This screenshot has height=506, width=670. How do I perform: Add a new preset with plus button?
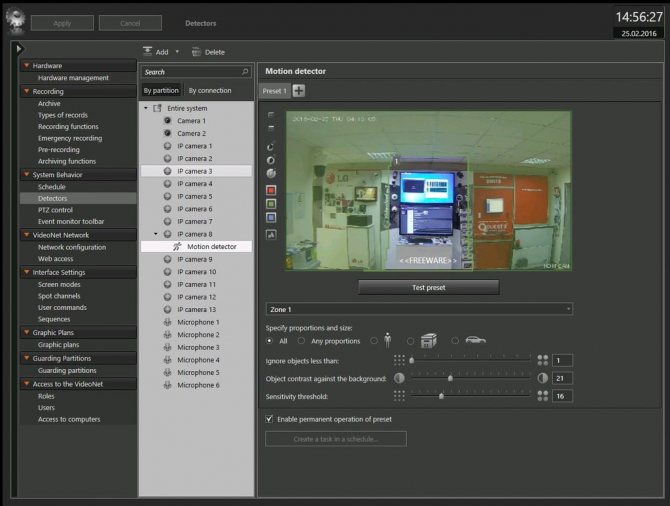pyautogui.click(x=299, y=91)
